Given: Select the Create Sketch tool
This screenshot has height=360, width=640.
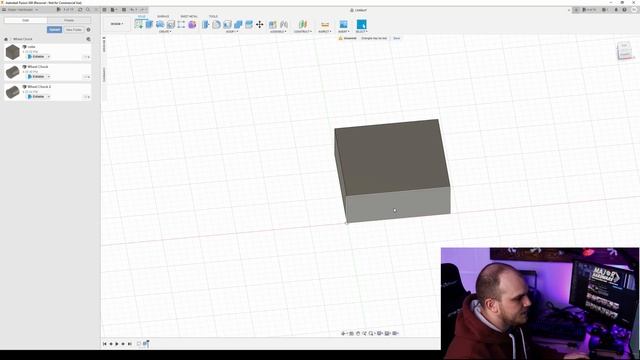Looking at the screenshot, I should point(139,24).
